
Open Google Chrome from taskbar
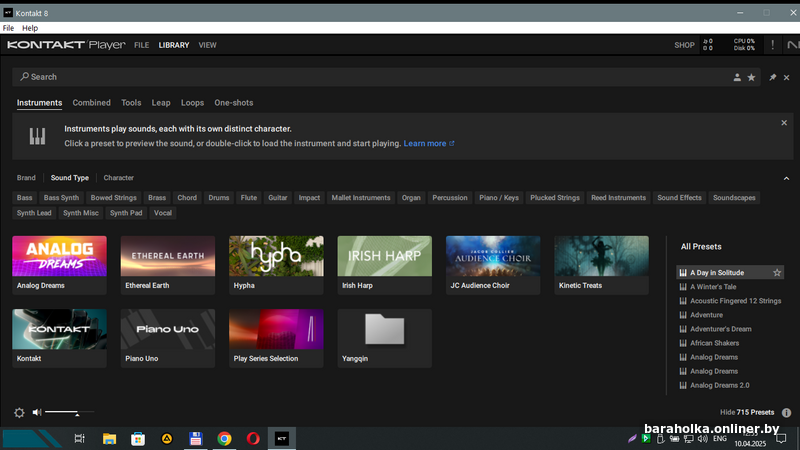click(x=224, y=439)
